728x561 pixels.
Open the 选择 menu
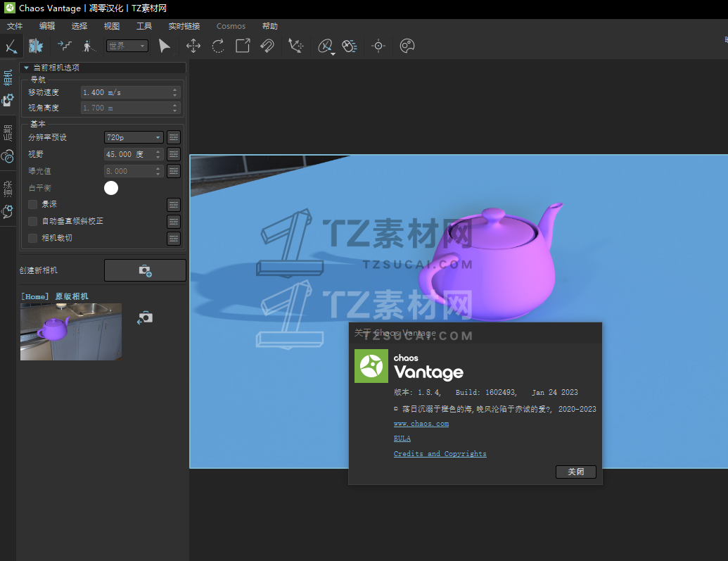pyautogui.click(x=79, y=26)
